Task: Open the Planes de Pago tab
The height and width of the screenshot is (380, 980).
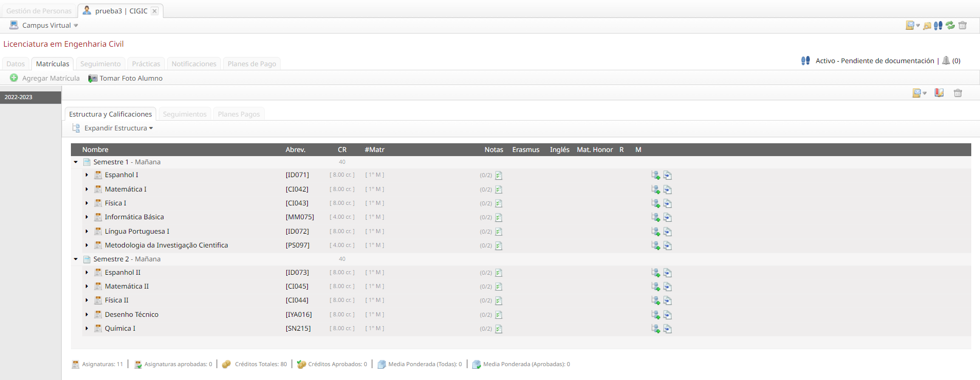Action: (252, 64)
